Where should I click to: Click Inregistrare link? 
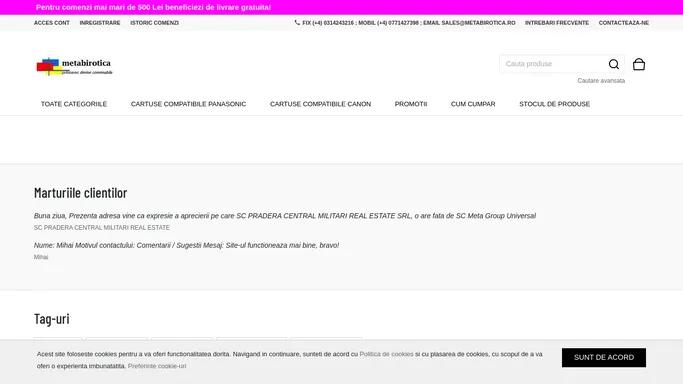100,23
